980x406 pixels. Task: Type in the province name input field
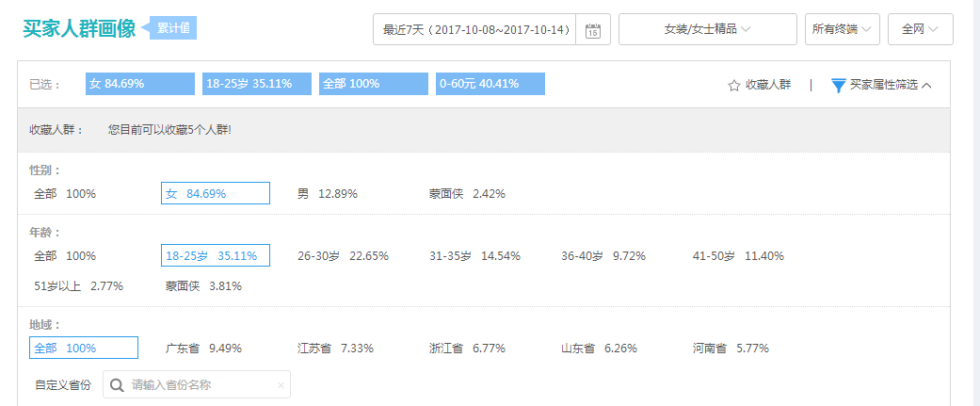click(x=201, y=385)
